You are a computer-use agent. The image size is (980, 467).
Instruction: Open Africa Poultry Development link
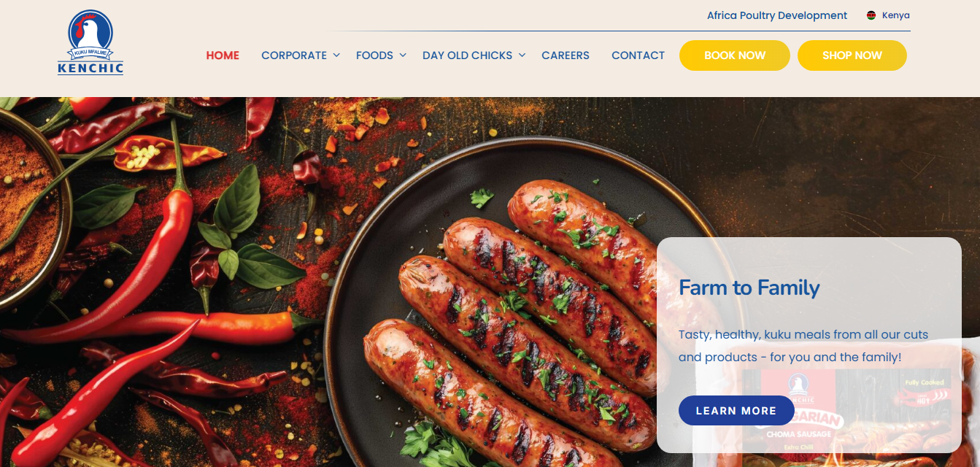pos(777,15)
